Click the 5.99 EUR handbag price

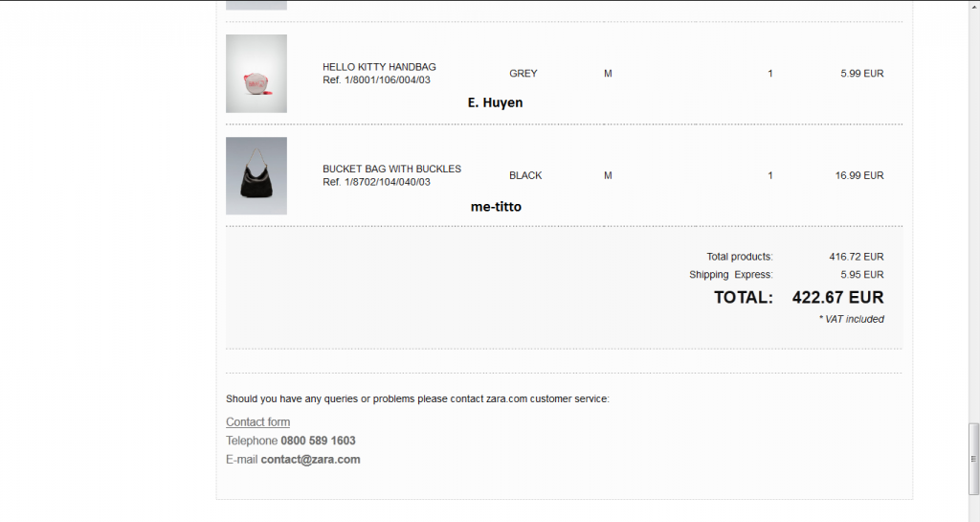pyautogui.click(x=861, y=74)
